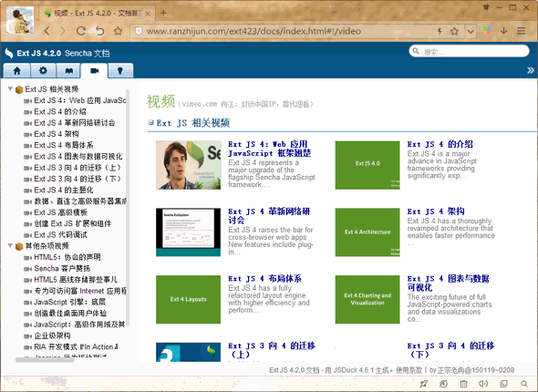The image size is (538, 392).
Task: Select Ext JS 高级模板 tree item
Action: click(x=60, y=212)
